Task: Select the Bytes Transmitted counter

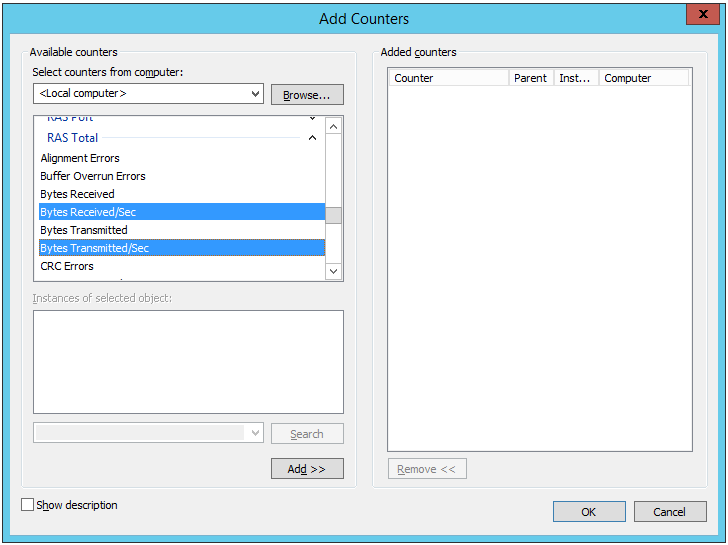Action: click(182, 230)
